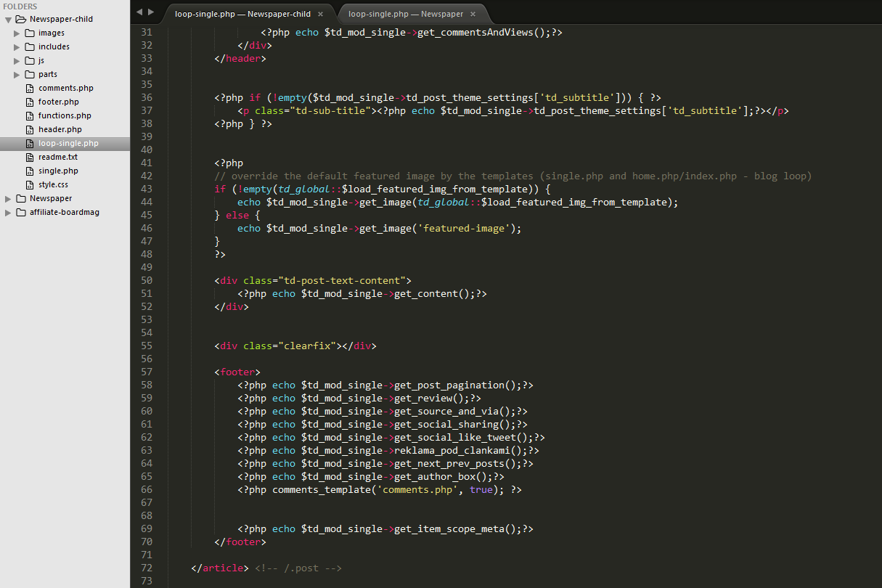This screenshot has width=882, height=588.
Task: Click the parts folder icon
Action: tap(30, 75)
